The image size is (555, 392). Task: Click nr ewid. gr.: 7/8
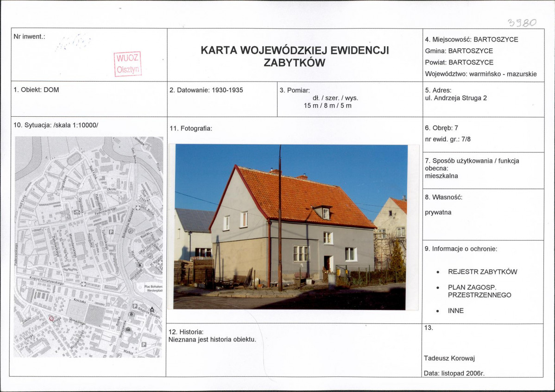[x=448, y=139]
